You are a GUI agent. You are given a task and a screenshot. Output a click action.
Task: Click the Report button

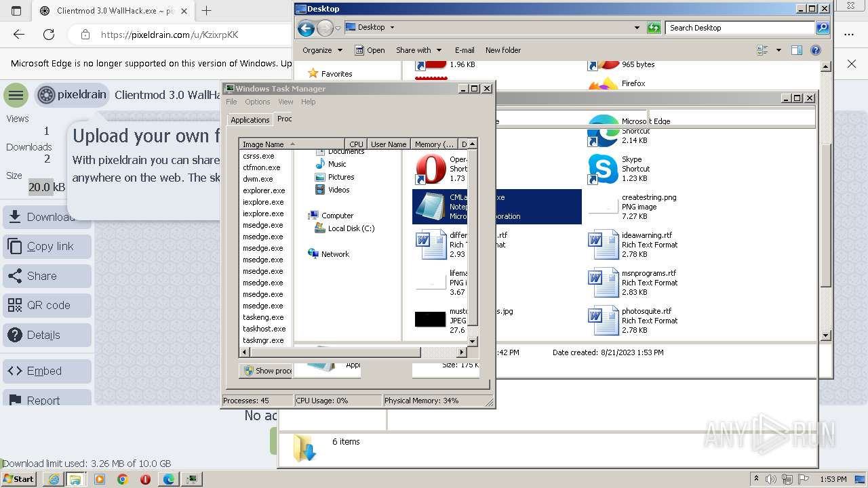47,397
